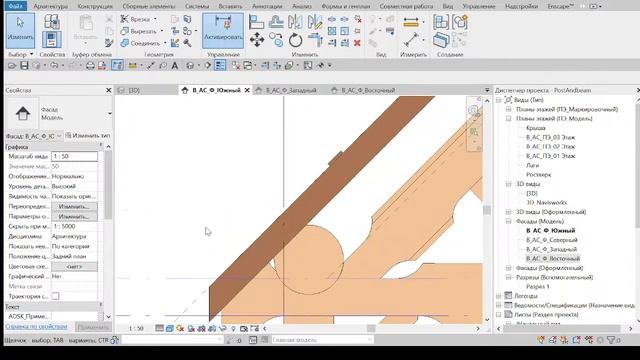Screen dimensions: 640x360
Task: Click the Главная модель workset field
Action: pyautogui.click(x=322, y=340)
